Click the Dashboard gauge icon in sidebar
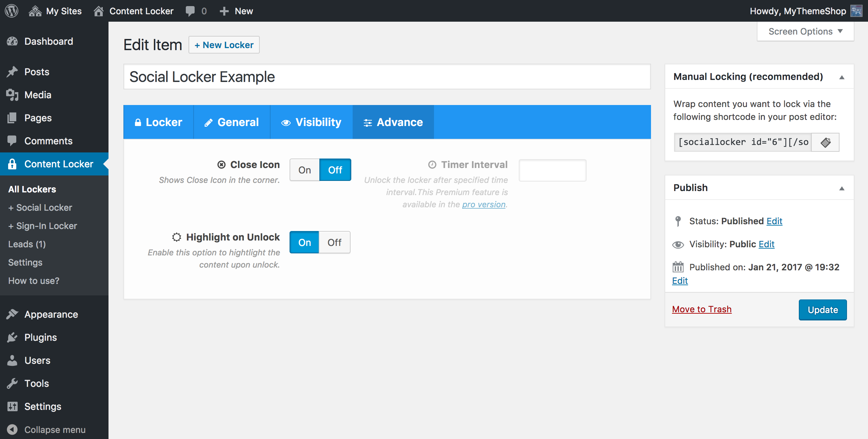Screen dimensions: 868x439 coord(12,41)
